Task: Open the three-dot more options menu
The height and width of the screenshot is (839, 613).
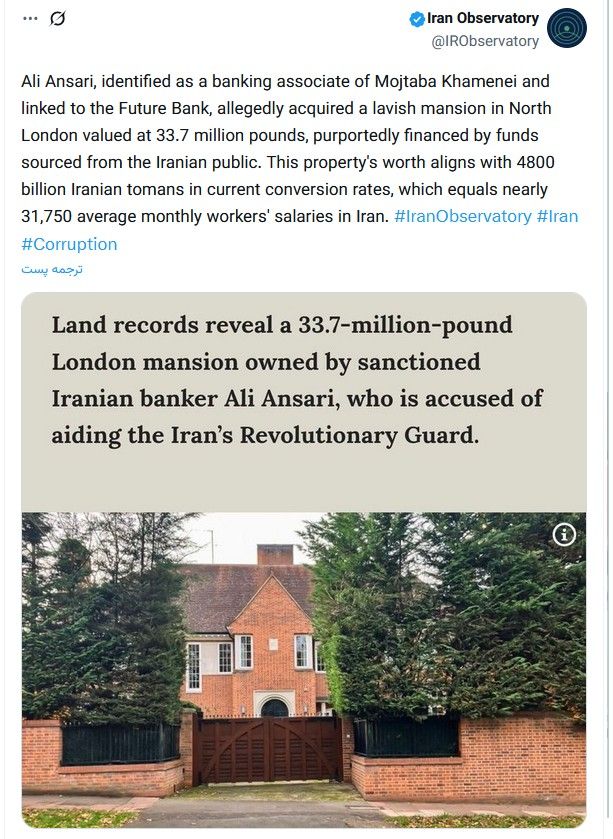Action: (30, 18)
